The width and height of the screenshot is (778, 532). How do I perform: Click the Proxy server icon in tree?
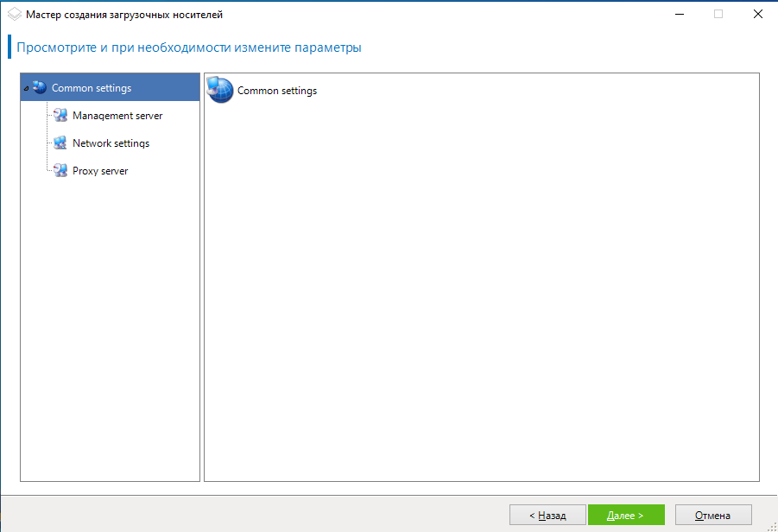60,171
